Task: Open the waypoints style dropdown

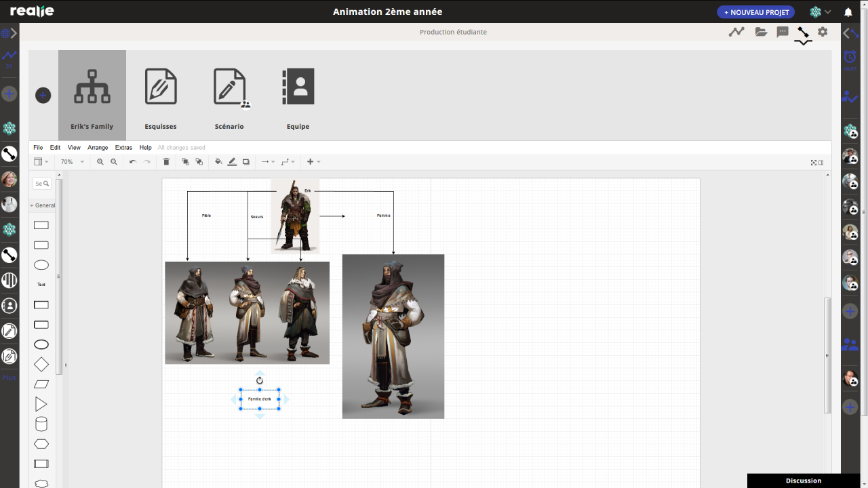Action: tap(288, 162)
